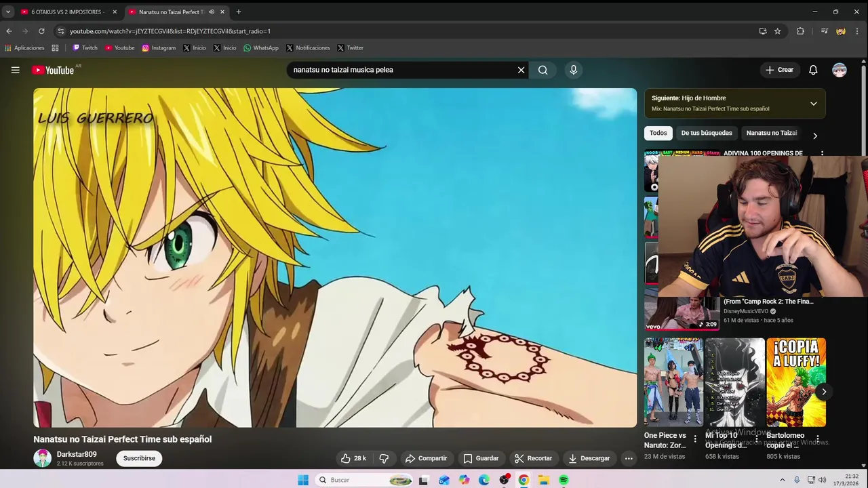868x488 pixels.
Task: Close the 6 OTAKUS VS 2 IMPOSTORES tab
Action: (115, 12)
